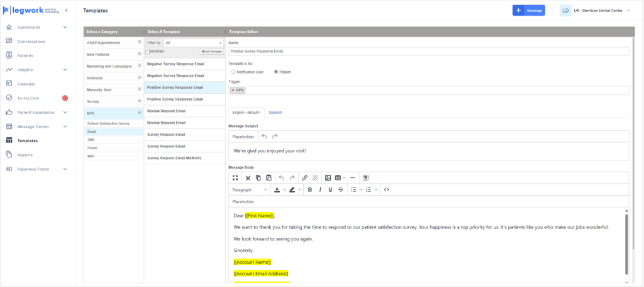Switch to the Spanish tab
This screenshot has height=287, width=644.
[275, 113]
